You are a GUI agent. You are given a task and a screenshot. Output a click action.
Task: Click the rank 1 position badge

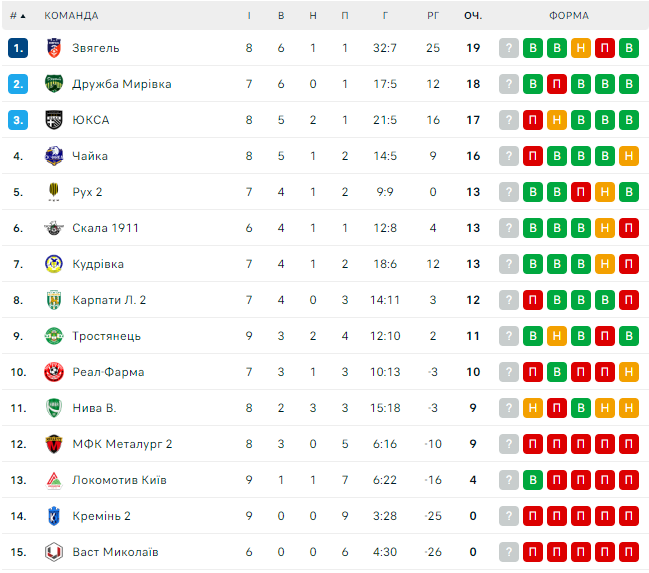pyautogui.click(x=18, y=48)
